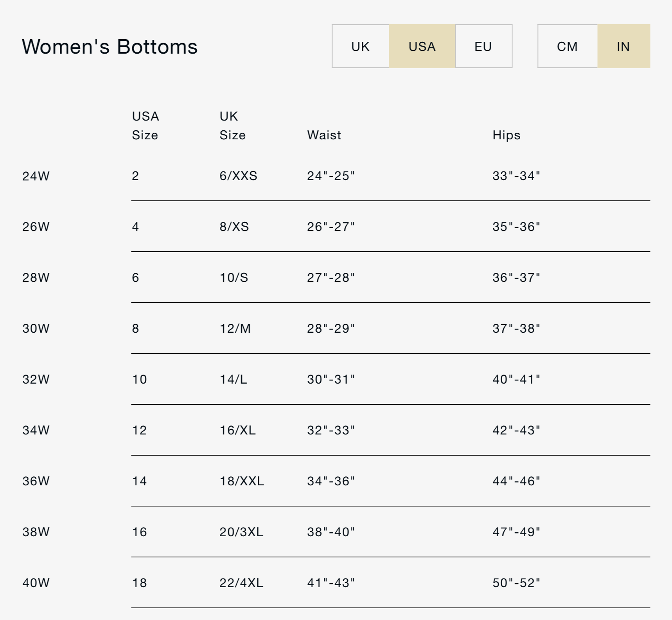The height and width of the screenshot is (620, 672).
Task: Select the Waist column header
Action: [324, 135]
